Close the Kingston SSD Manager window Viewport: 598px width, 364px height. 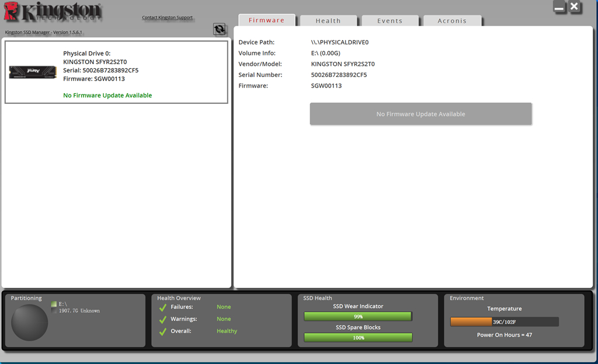[574, 6]
